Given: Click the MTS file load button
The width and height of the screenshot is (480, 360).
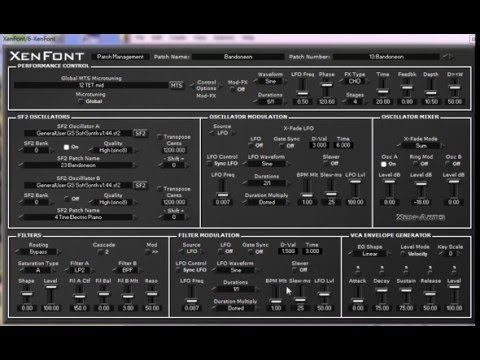Looking at the screenshot, I should tap(176, 85).
